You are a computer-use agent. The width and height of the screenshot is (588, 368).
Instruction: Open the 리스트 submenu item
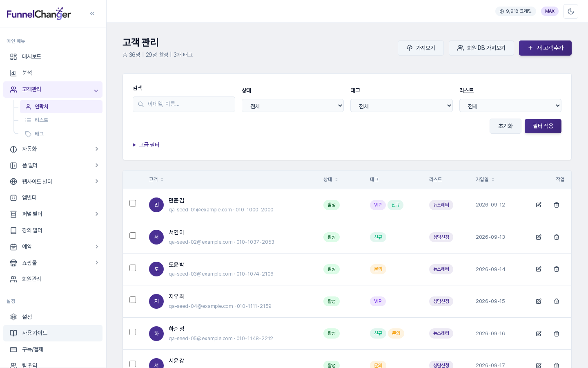[x=61, y=120]
